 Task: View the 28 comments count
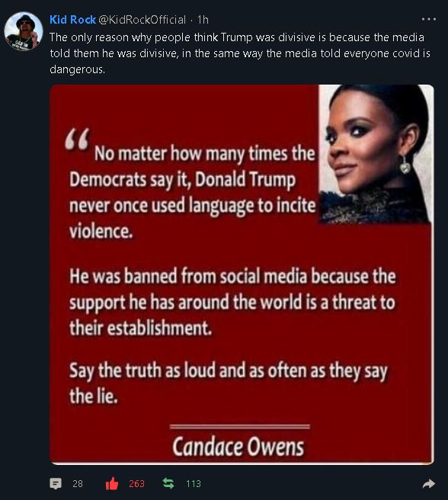(78, 484)
